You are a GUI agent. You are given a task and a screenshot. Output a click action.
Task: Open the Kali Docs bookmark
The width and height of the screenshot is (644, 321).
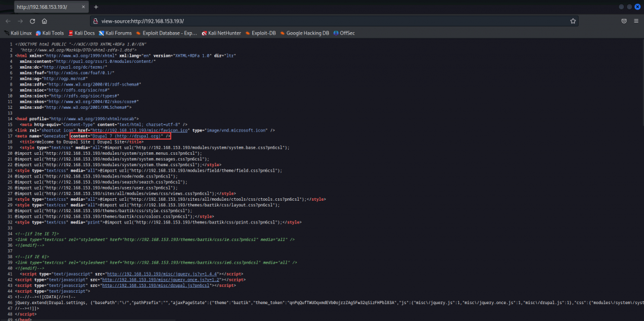point(81,33)
